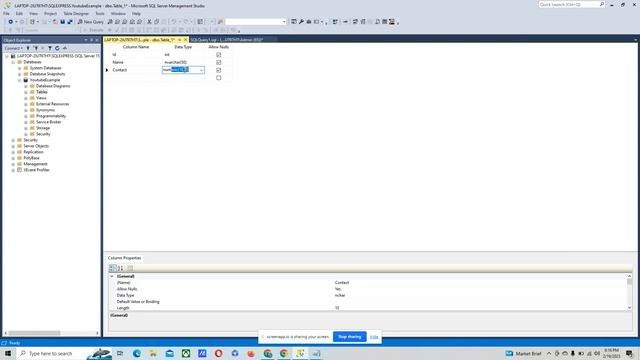This screenshot has height=360, width=640.
Task: Open the Contact data type dropdown arrow
Action: pyautogui.click(x=201, y=70)
